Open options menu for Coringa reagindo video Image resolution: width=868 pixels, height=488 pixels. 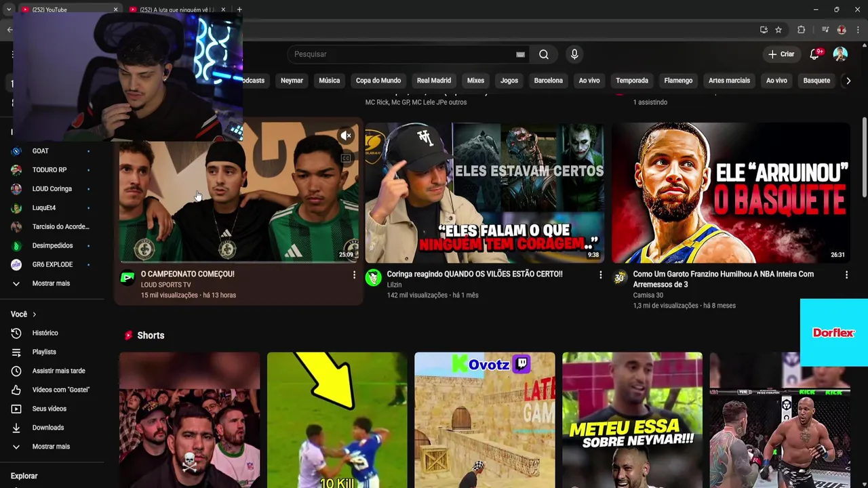[x=600, y=274]
